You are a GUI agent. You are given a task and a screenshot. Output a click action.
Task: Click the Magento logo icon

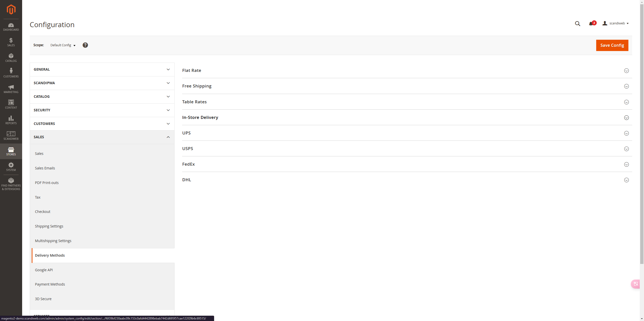(x=11, y=10)
